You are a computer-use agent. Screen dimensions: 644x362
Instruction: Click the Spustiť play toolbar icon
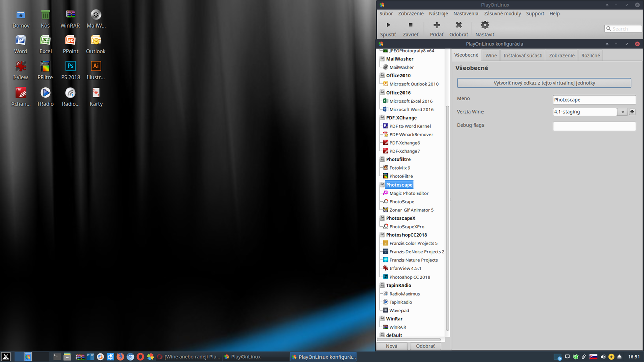point(388,25)
